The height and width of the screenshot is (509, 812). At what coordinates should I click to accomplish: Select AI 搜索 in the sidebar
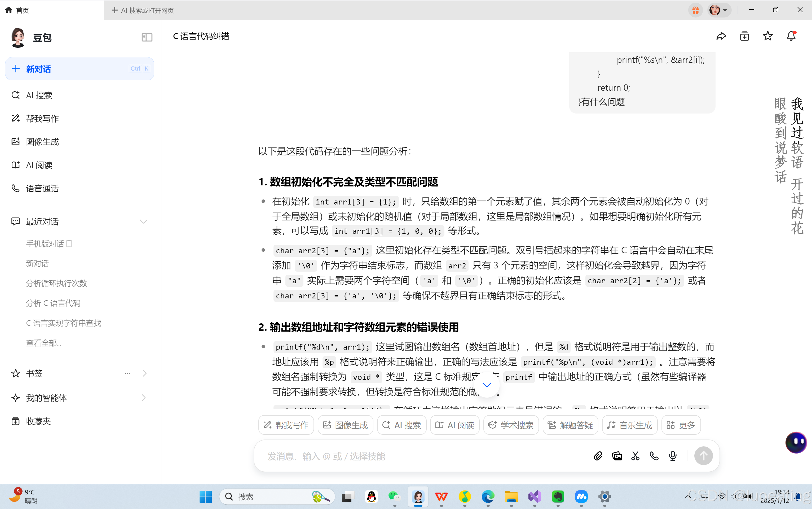(x=39, y=95)
